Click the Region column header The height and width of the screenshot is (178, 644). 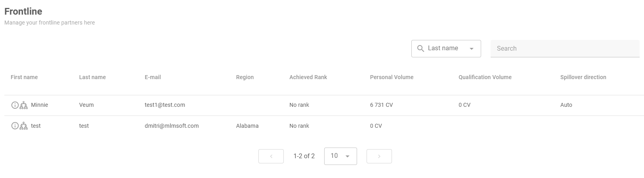(x=245, y=78)
